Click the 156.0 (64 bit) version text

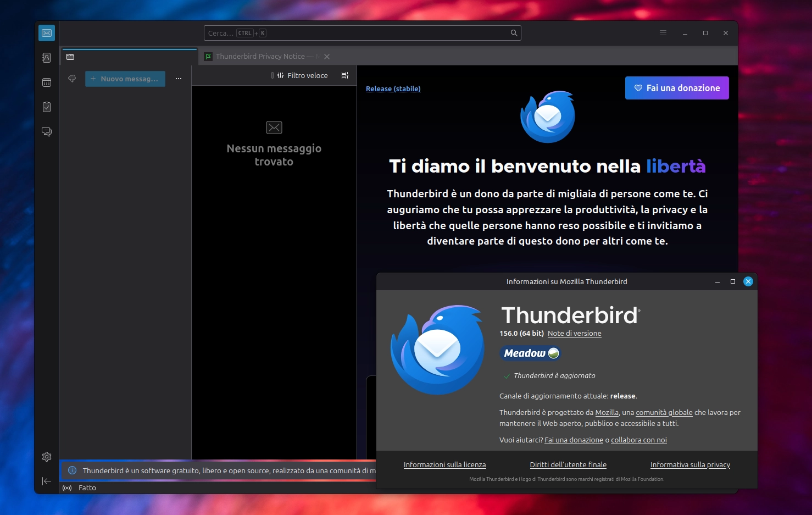[x=521, y=333]
